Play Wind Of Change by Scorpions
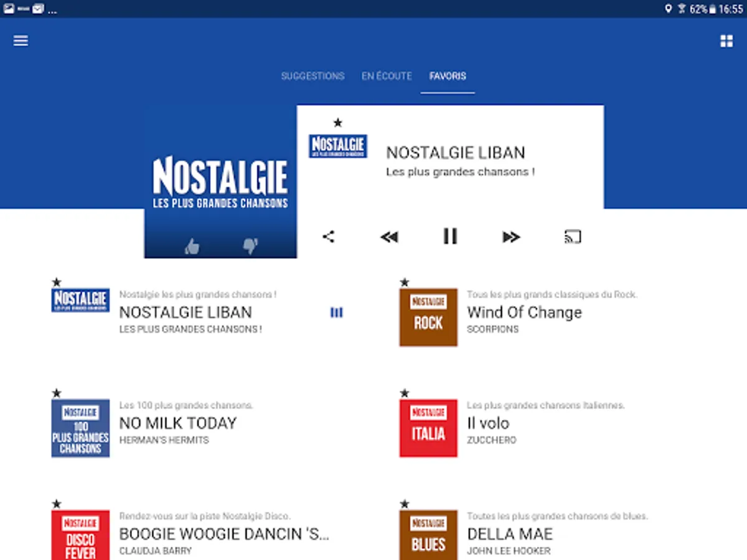 click(x=524, y=312)
